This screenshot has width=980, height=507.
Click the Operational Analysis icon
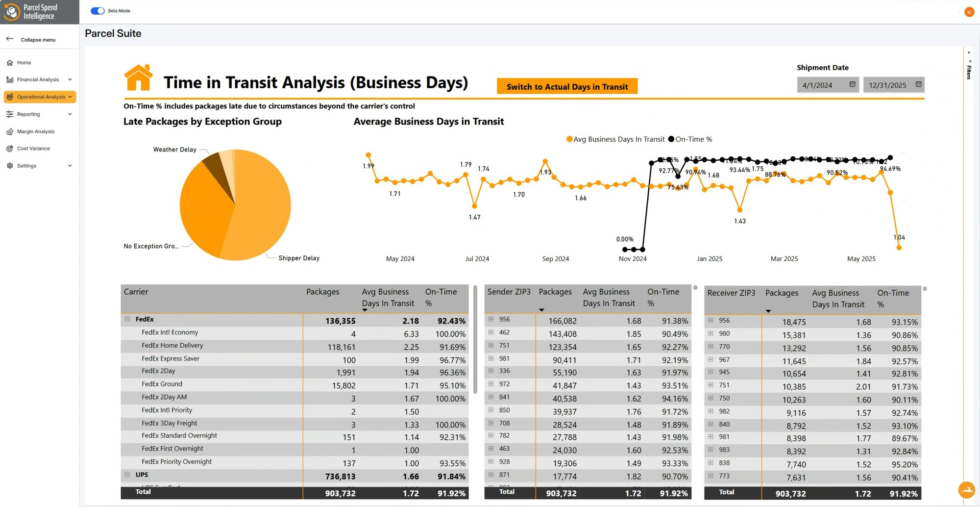tap(10, 97)
